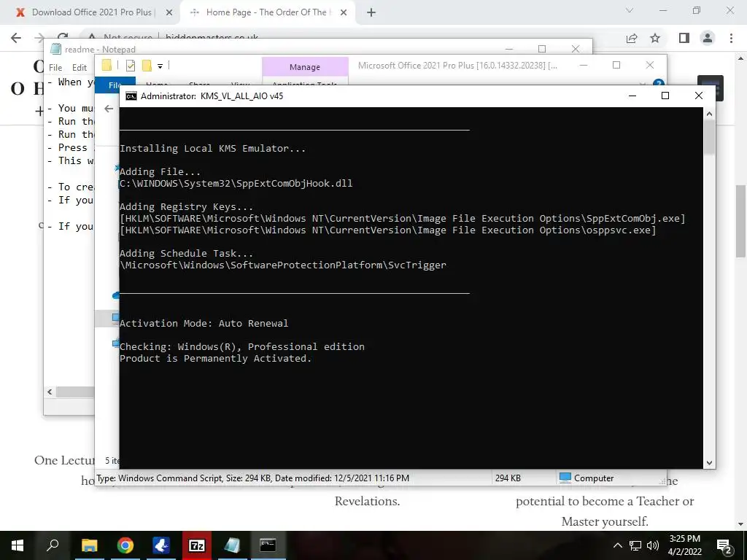Bookmark this page with the star icon
Image resolution: width=747 pixels, height=560 pixels.
(x=655, y=38)
